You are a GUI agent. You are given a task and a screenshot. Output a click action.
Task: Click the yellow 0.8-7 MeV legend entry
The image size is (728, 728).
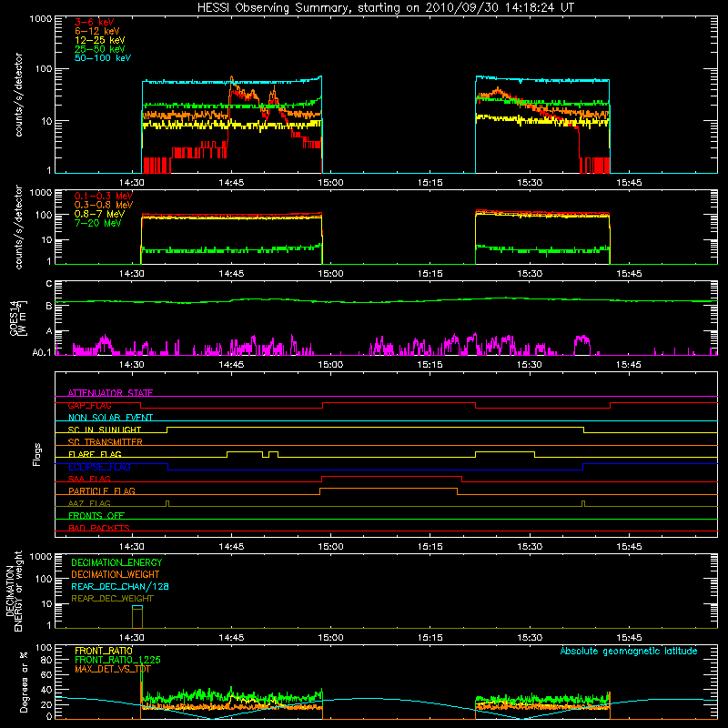point(100,214)
